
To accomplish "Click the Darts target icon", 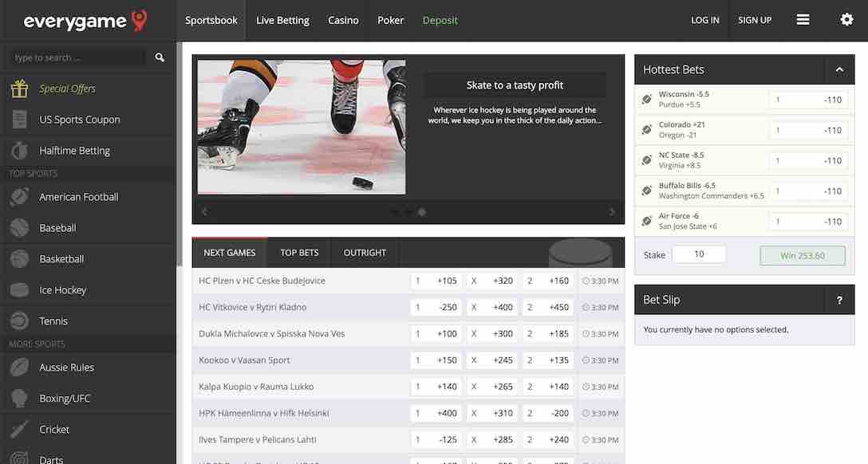I will point(19,458).
